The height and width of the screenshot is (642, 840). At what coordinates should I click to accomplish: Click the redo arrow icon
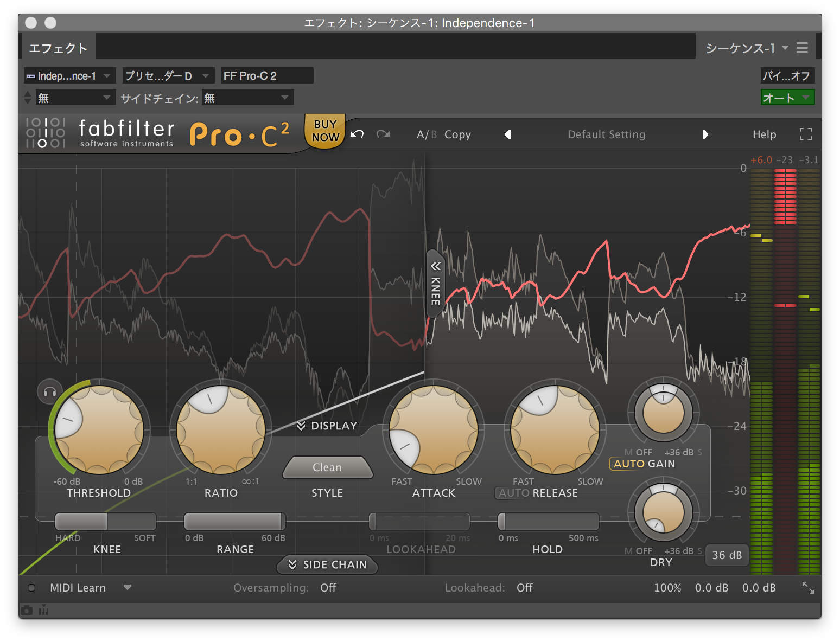(x=383, y=134)
